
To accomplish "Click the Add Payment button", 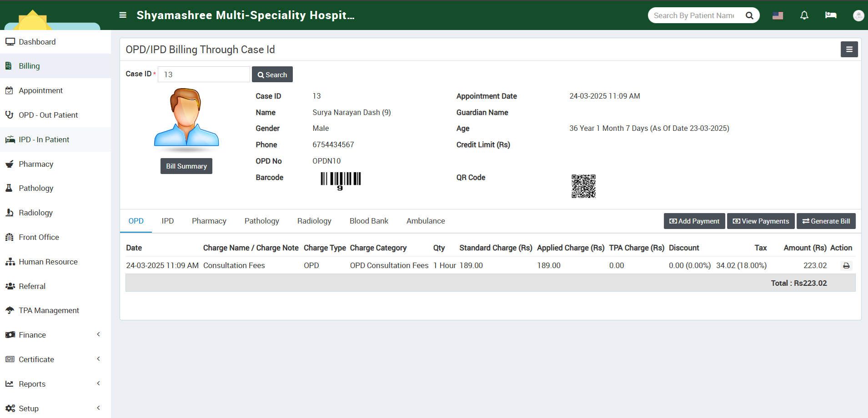I will tap(694, 221).
